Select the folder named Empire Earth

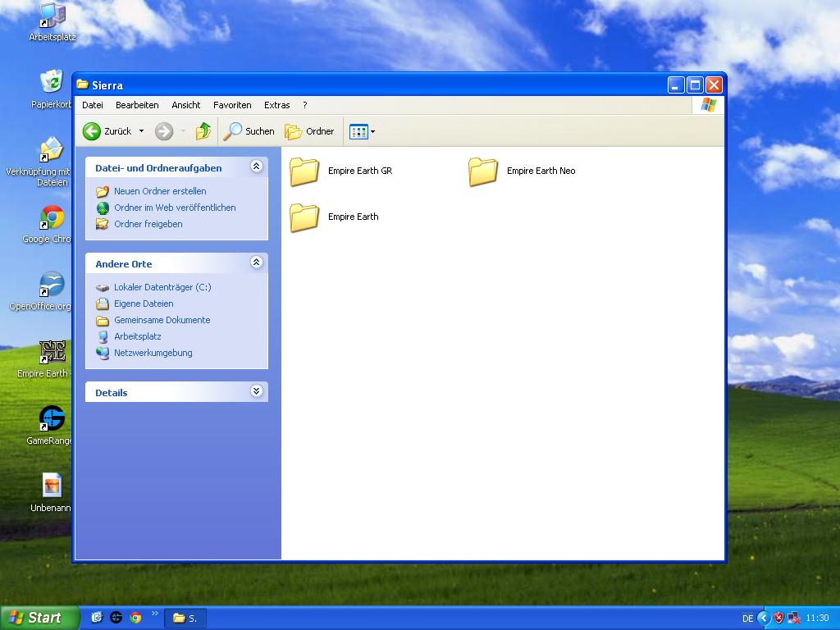304,217
